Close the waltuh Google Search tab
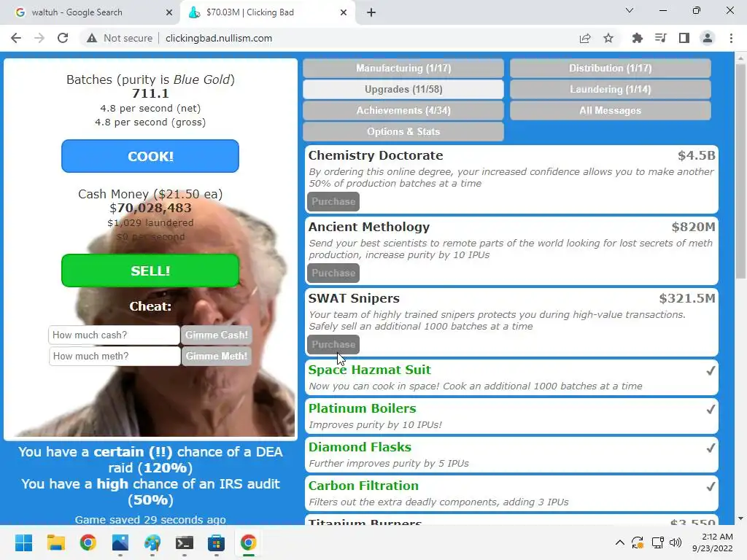 click(169, 12)
